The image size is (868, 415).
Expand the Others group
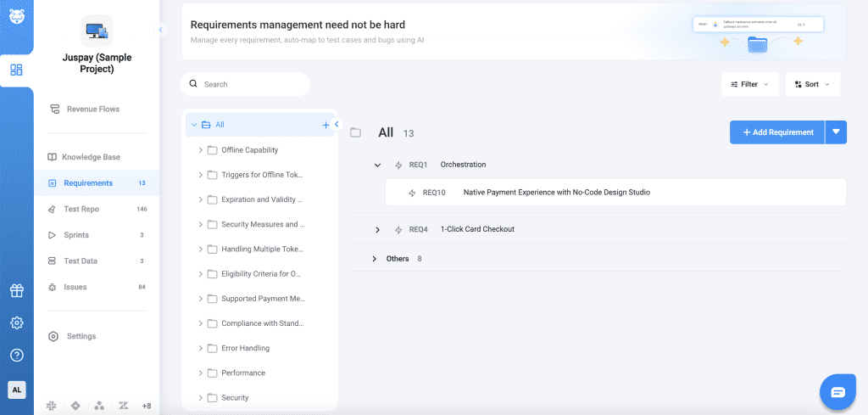[374, 259]
